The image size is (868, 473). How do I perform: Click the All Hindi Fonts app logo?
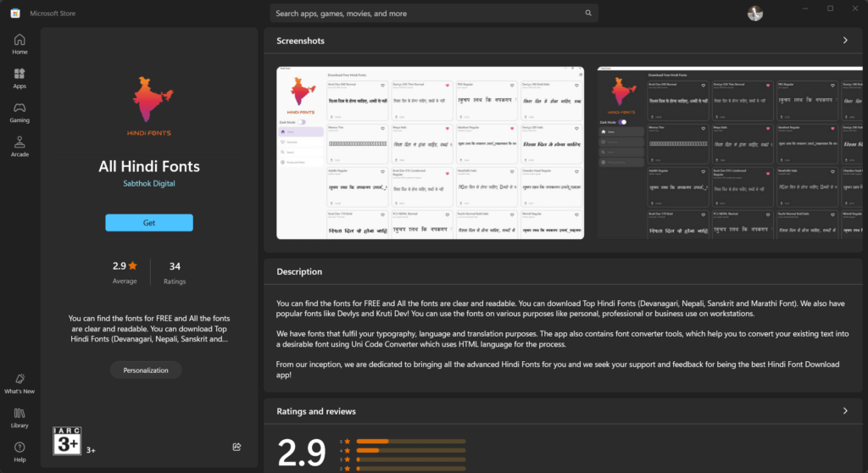tap(149, 106)
